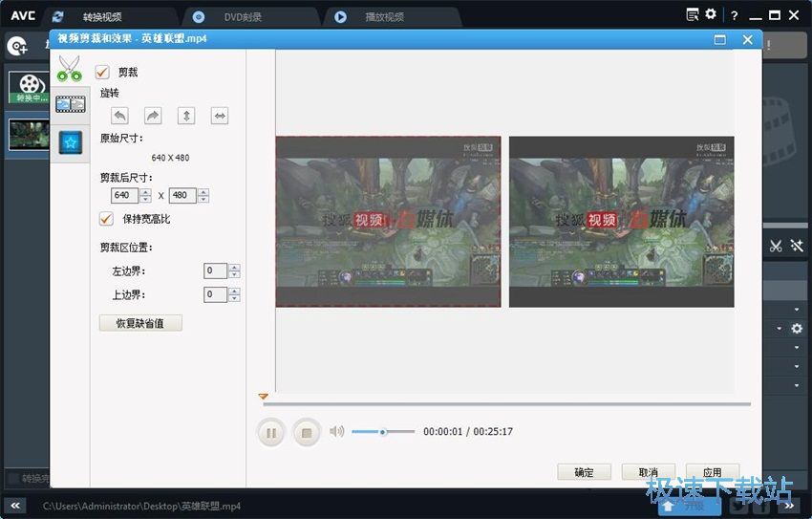The width and height of the screenshot is (812, 519).
Task: Open output settings gear in right panel
Action: click(x=797, y=329)
